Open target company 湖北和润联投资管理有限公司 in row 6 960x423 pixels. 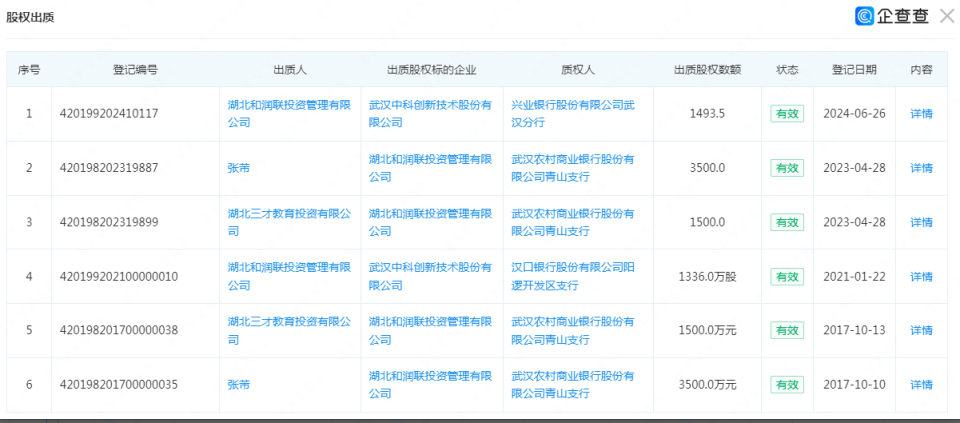click(430, 384)
